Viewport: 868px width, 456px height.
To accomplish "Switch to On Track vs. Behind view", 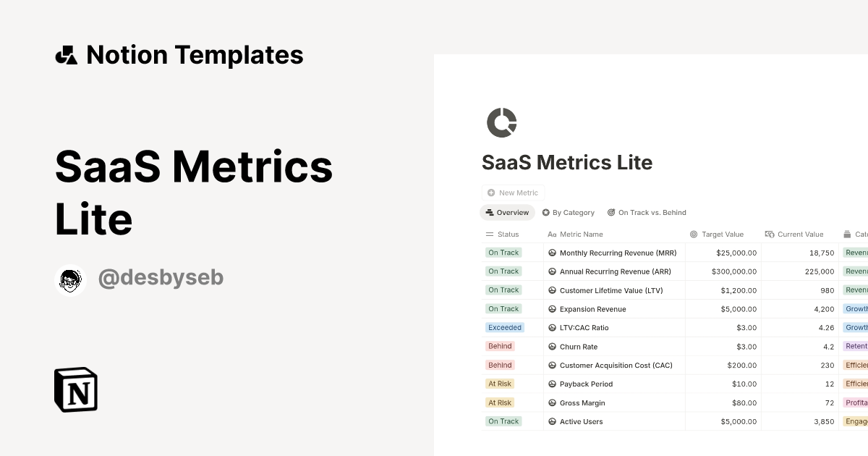I will point(647,212).
